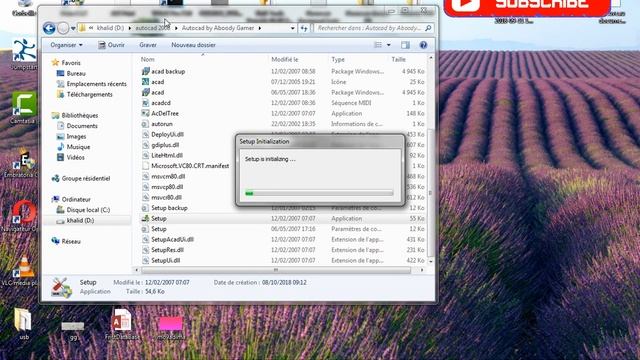Click the Explorer back navigation arrow
This screenshot has width=640, height=360.
click(x=49, y=28)
